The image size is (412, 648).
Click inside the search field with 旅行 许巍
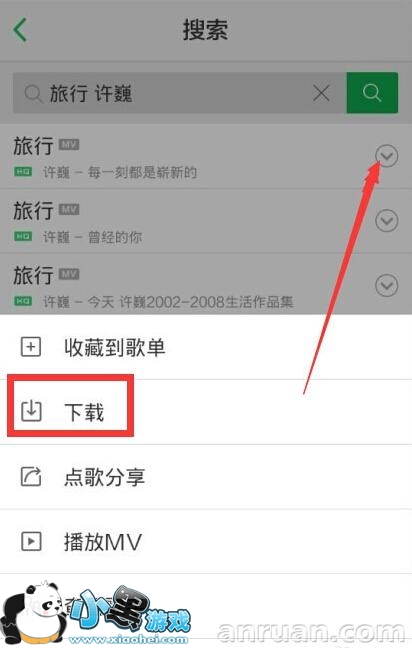point(179,93)
